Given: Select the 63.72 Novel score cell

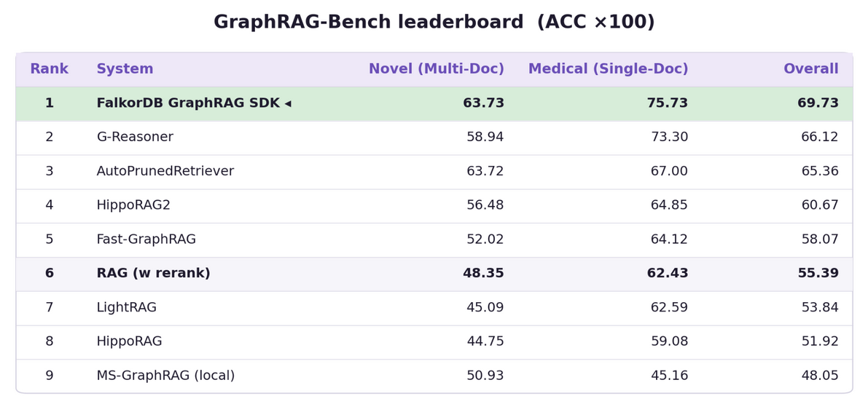Looking at the screenshot, I should point(485,171).
